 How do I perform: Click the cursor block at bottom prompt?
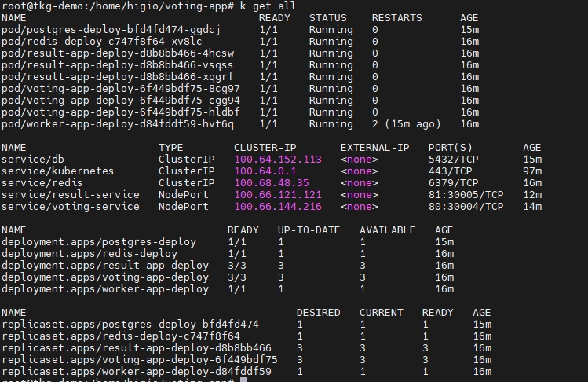pos(244,380)
